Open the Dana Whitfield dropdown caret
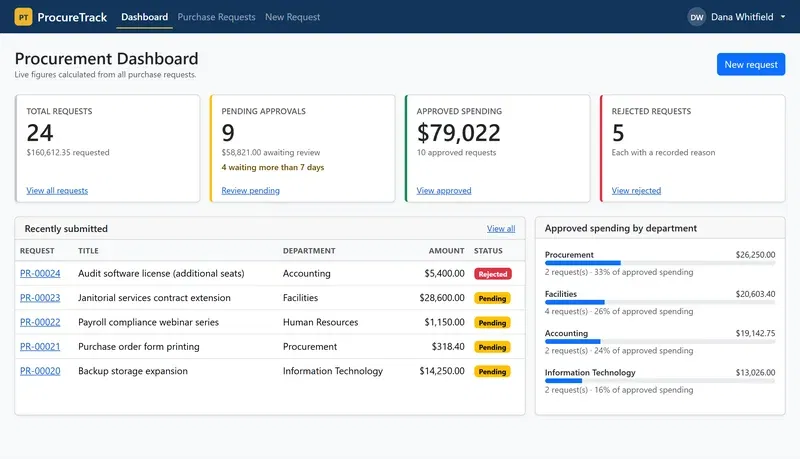This screenshot has height=459, width=800. pyautogui.click(x=783, y=17)
